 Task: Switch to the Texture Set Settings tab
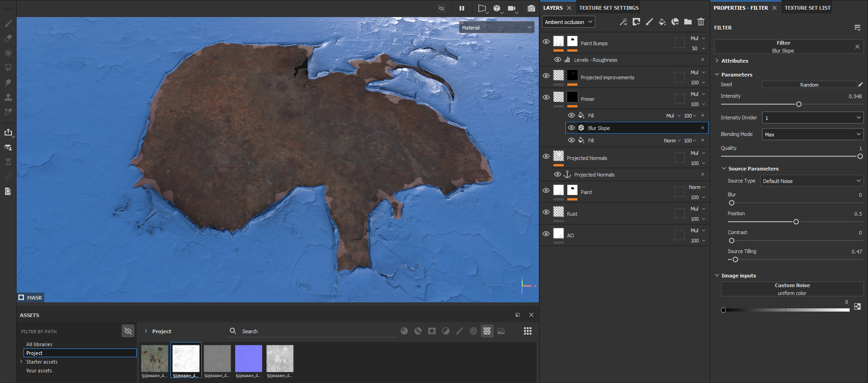pyautogui.click(x=608, y=8)
